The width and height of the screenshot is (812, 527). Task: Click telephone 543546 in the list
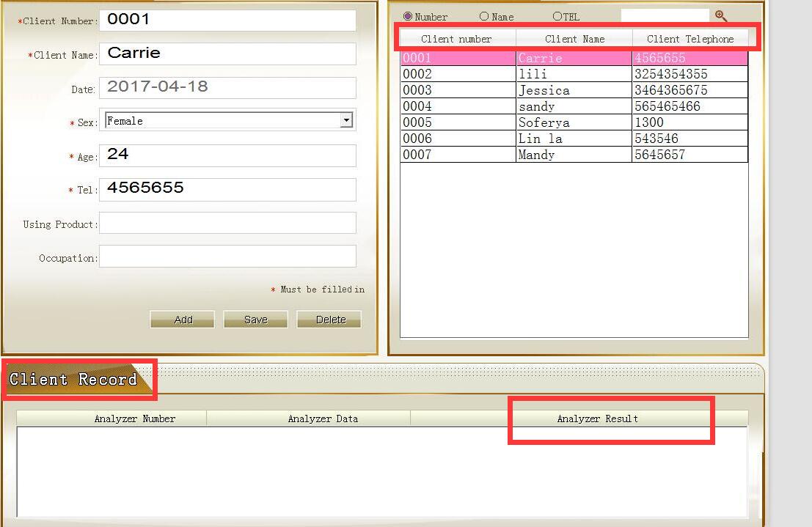pos(656,138)
